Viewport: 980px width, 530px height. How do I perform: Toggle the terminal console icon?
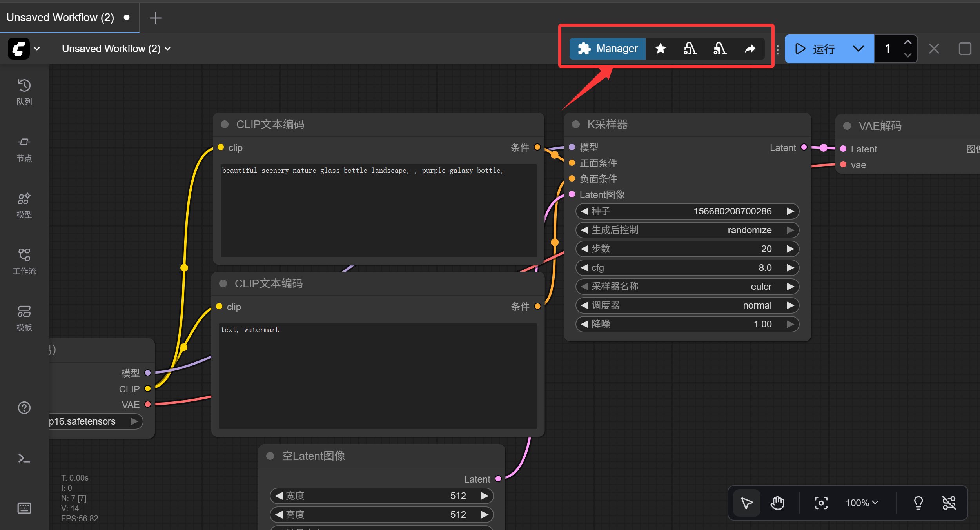pos(24,458)
